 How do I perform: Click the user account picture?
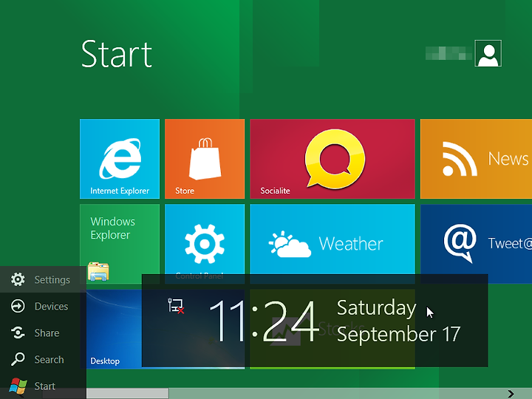488,53
